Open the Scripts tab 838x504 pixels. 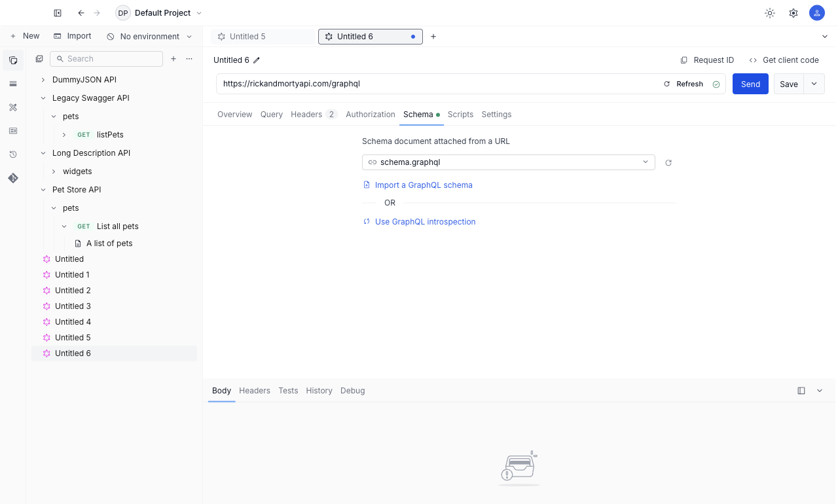460,115
